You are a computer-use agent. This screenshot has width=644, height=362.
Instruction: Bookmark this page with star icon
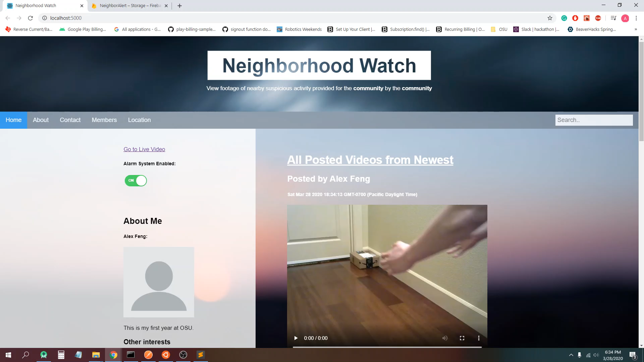[x=550, y=18]
